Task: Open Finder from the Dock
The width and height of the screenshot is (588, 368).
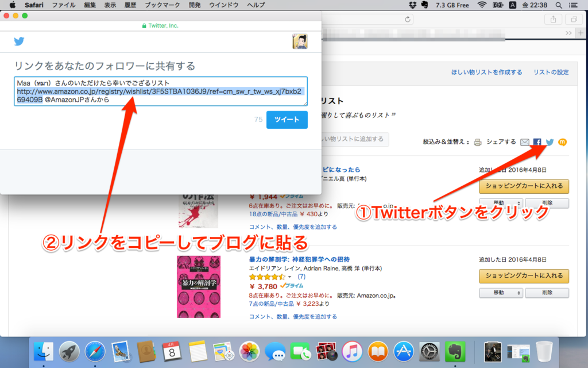Action: click(44, 351)
